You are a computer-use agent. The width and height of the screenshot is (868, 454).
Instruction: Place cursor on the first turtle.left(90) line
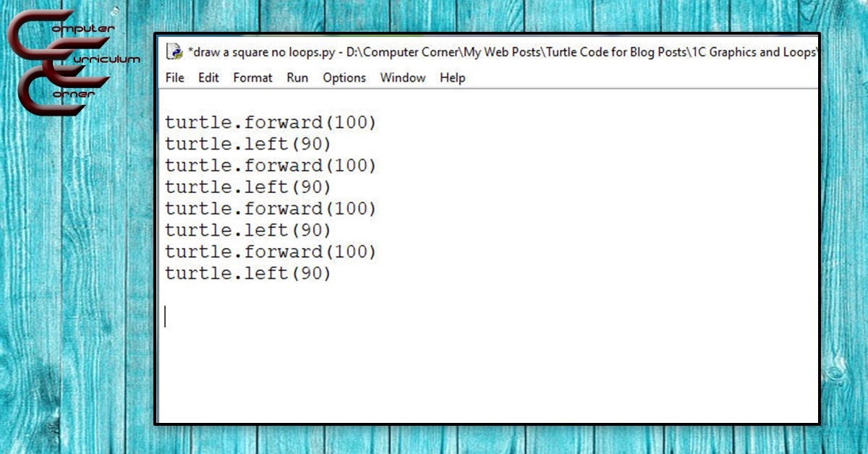pyautogui.click(x=247, y=145)
